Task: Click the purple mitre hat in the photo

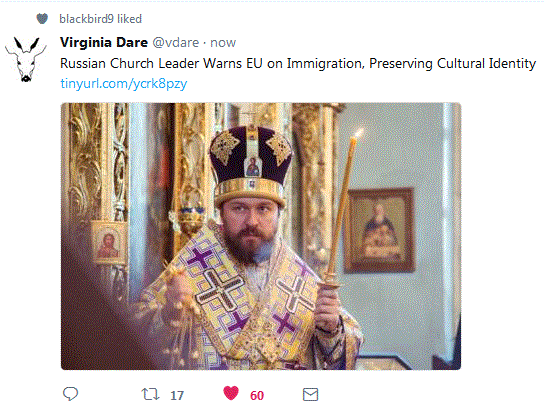Action: pyautogui.click(x=251, y=165)
